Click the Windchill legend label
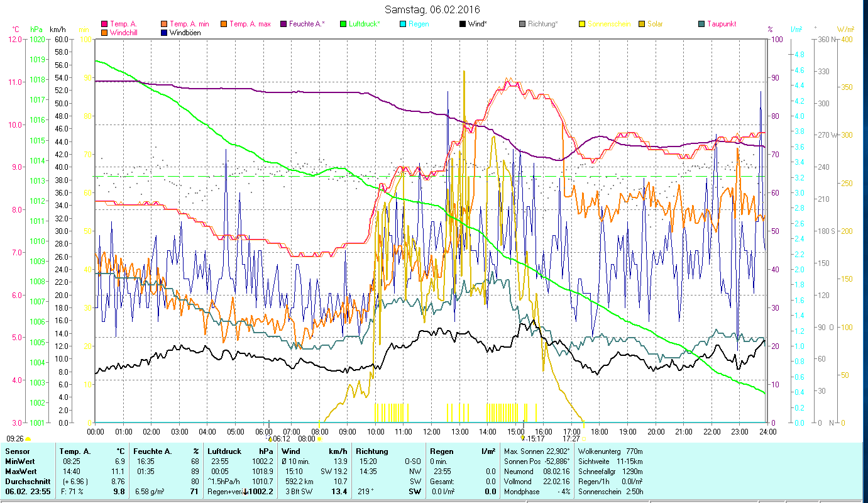This screenshot has height=503, width=868. click(125, 33)
